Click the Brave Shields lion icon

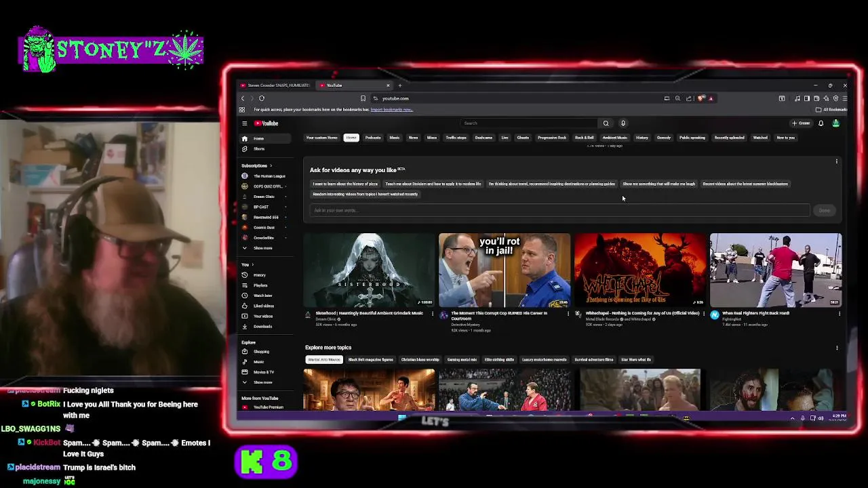(x=701, y=98)
